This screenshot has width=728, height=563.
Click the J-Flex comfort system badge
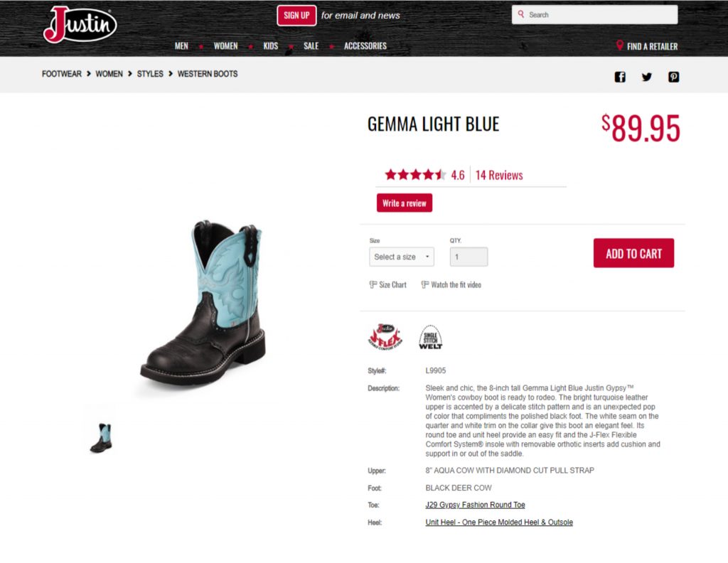(385, 337)
